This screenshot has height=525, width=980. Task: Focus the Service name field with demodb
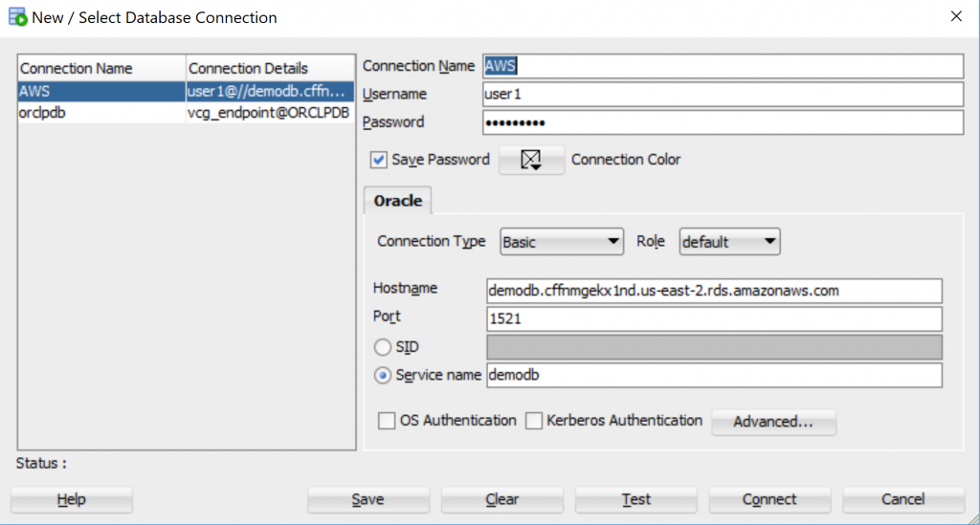click(x=714, y=375)
